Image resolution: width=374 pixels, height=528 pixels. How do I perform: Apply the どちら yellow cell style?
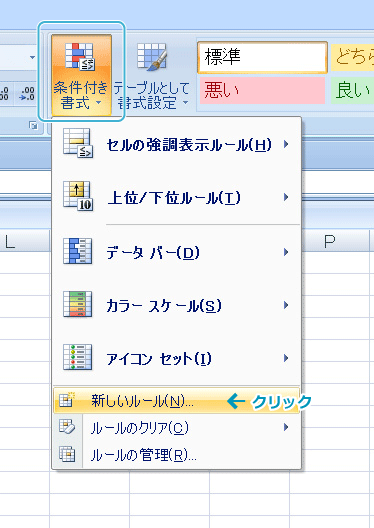[x=352, y=56]
